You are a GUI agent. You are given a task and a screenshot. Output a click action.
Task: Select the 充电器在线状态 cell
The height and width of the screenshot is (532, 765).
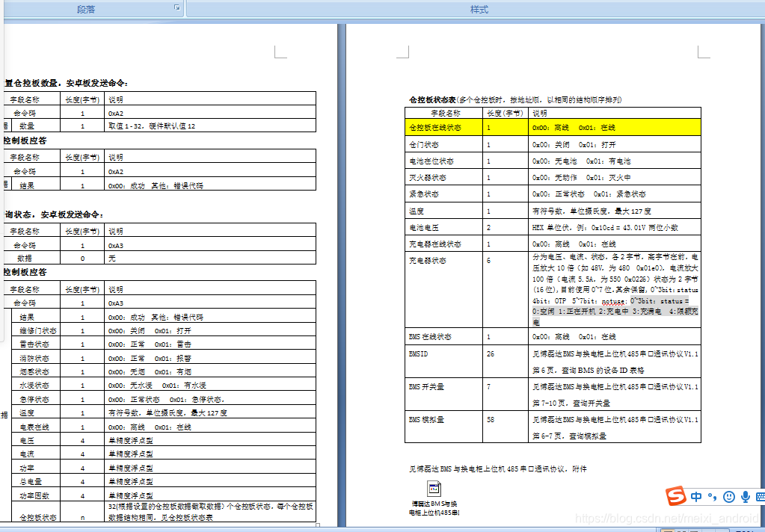(x=443, y=244)
